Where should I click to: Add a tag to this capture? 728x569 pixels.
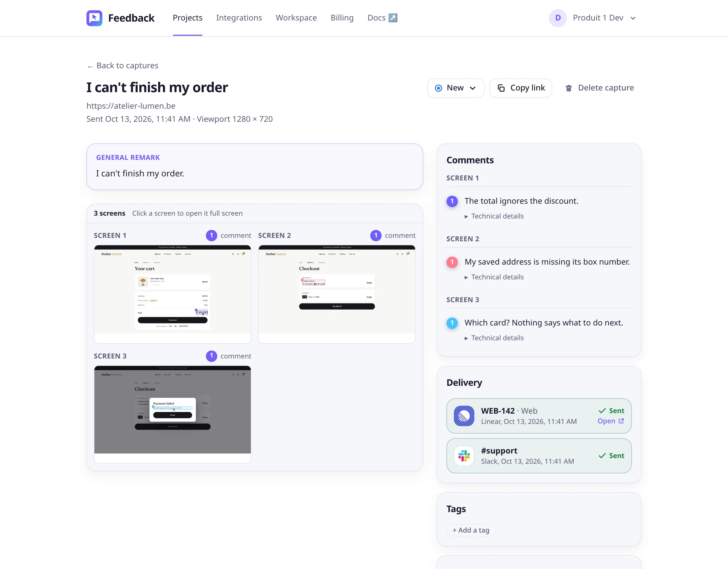click(471, 530)
